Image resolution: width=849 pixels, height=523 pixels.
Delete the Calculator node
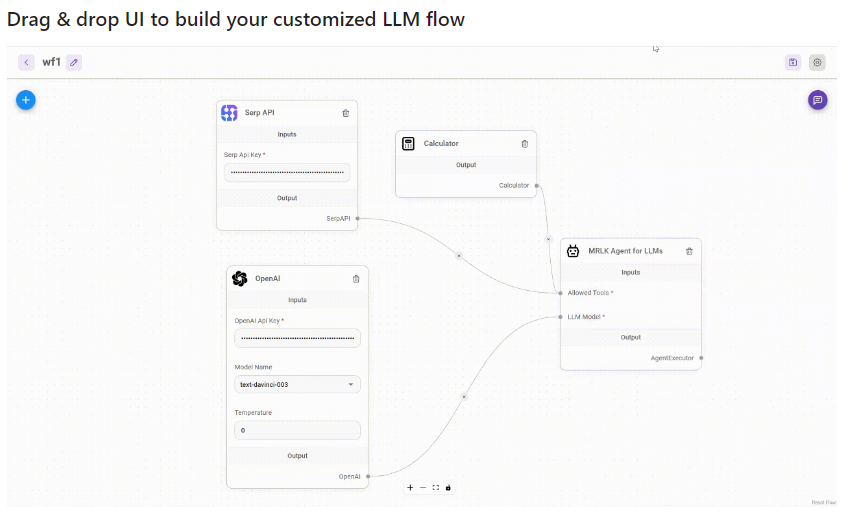pyautogui.click(x=524, y=144)
